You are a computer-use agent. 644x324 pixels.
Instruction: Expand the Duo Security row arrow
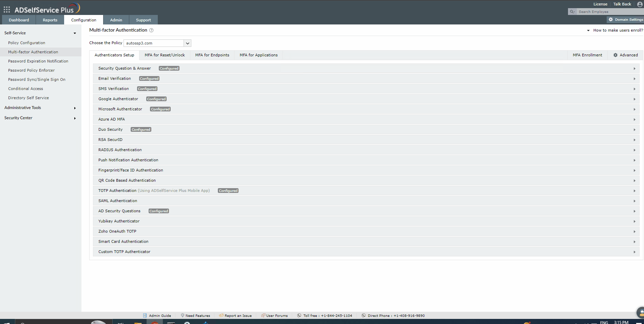coord(634,130)
